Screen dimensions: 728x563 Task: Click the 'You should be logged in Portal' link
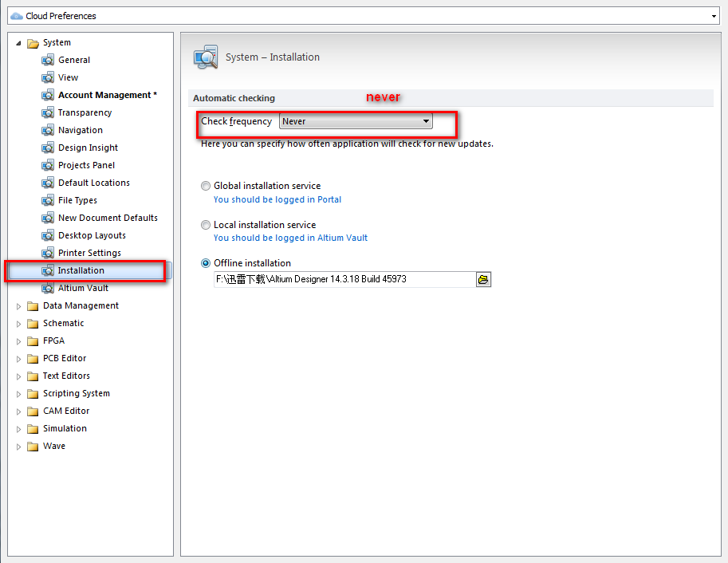(277, 199)
